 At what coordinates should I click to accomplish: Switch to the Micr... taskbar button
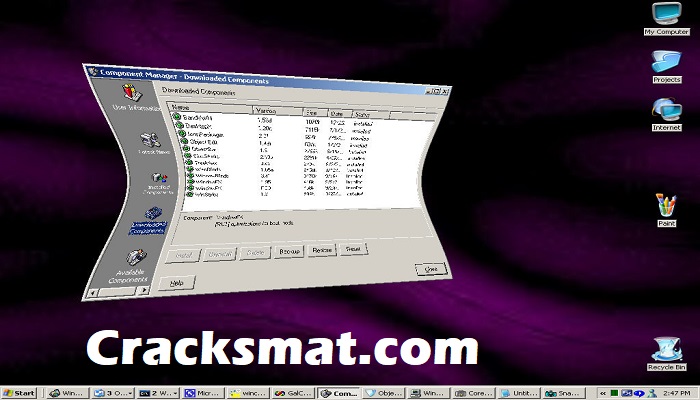[202, 393]
